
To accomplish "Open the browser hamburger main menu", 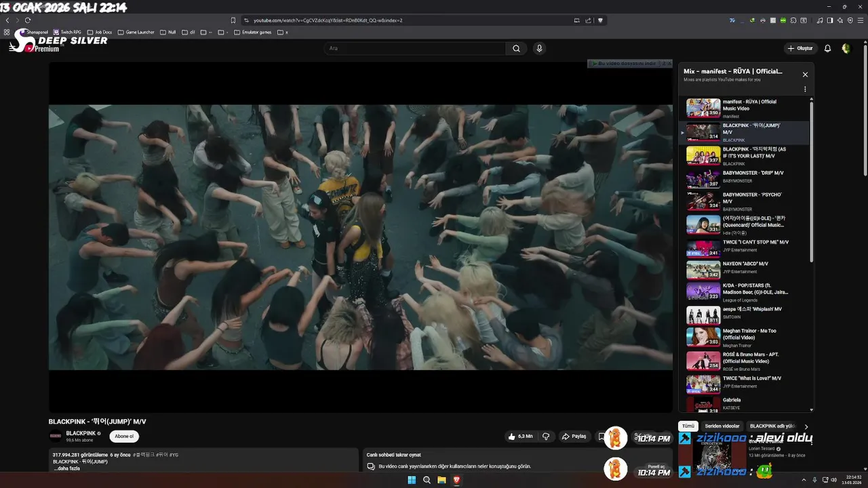I will click(x=860, y=20).
